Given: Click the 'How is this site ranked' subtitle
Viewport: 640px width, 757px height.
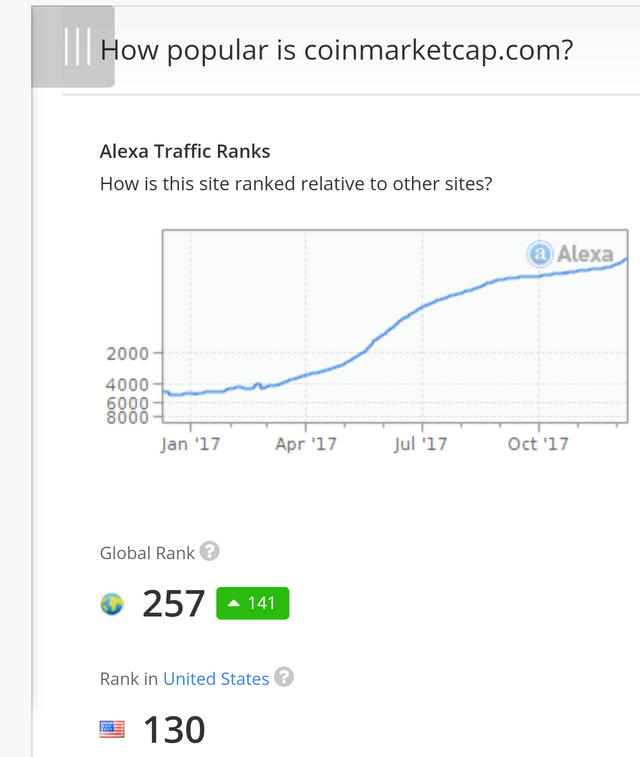Looking at the screenshot, I should tap(296, 184).
